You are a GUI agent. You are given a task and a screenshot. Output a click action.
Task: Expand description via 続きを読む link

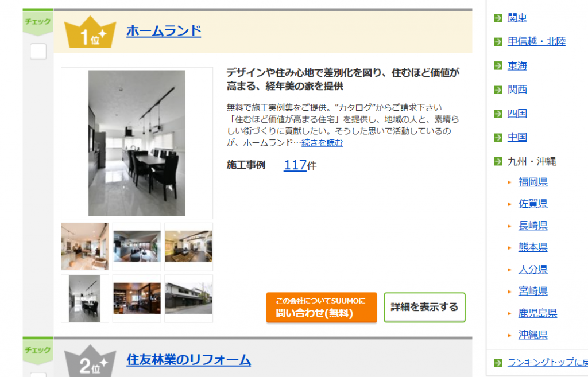[x=322, y=143]
